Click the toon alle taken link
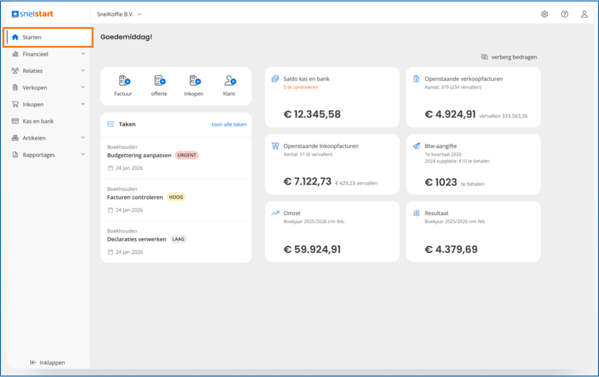The width and height of the screenshot is (599, 377). tap(229, 125)
